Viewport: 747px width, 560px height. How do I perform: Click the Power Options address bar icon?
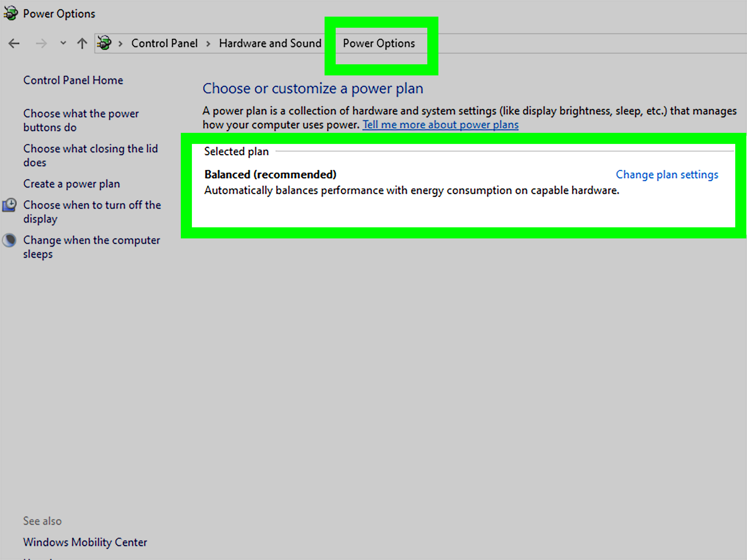pos(104,43)
